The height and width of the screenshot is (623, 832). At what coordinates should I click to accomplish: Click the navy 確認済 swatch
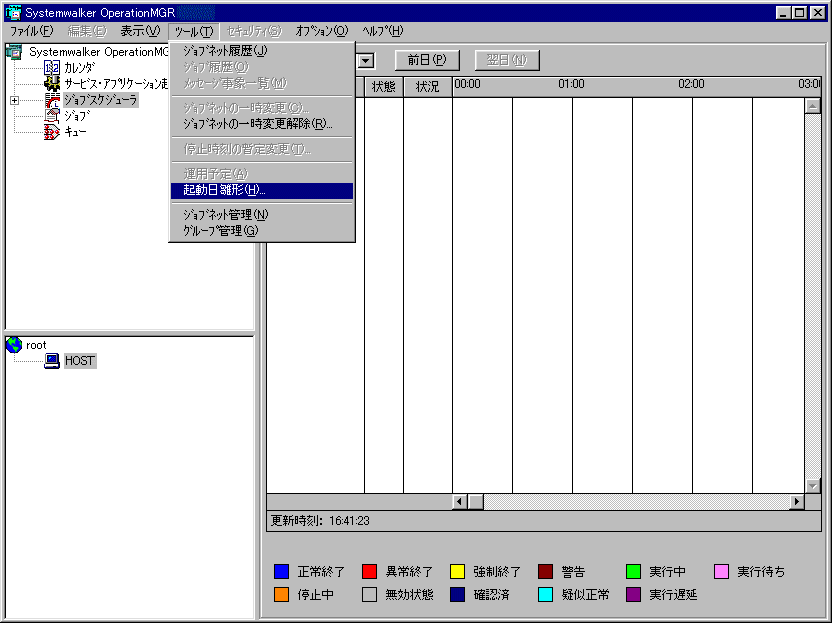pyautogui.click(x=457, y=594)
